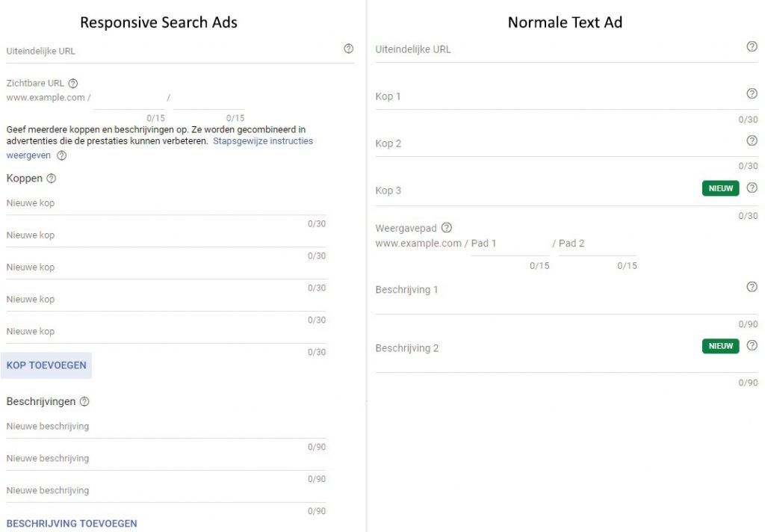
Task: Click the Beschrijving 2 text field
Action: point(534,349)
